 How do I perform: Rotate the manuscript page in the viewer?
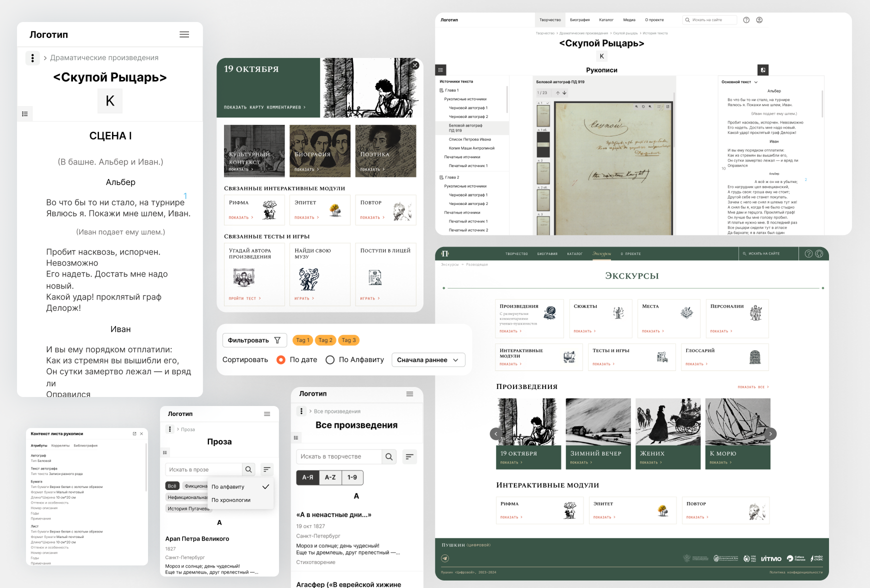coord(643,107)
